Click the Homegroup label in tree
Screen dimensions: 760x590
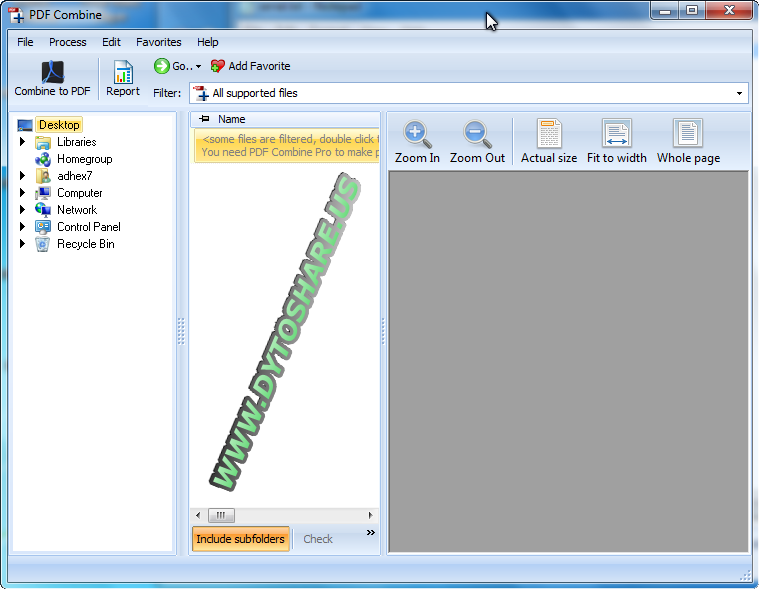(85, 159)
